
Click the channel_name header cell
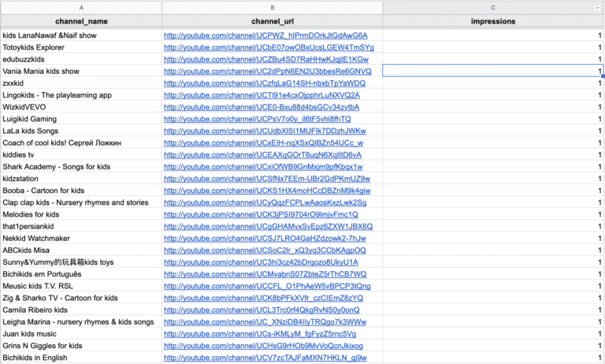pyautogui.click(x=81, y=21)
